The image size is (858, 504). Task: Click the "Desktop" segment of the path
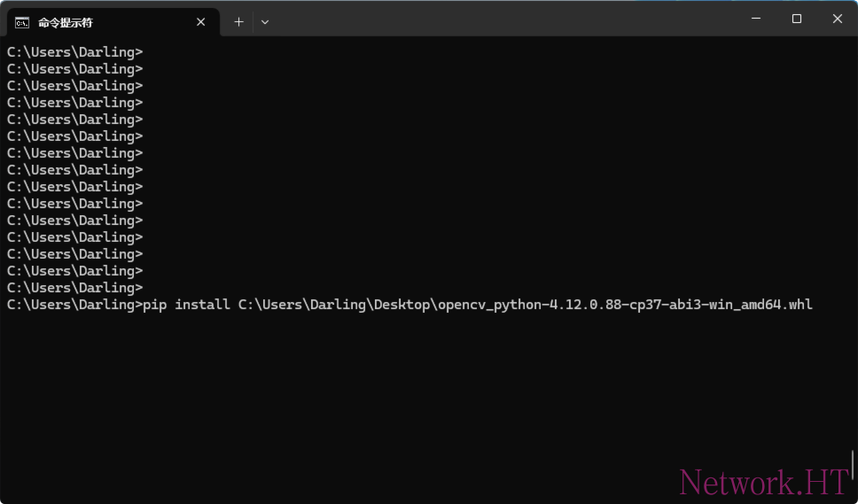(398, 305)
